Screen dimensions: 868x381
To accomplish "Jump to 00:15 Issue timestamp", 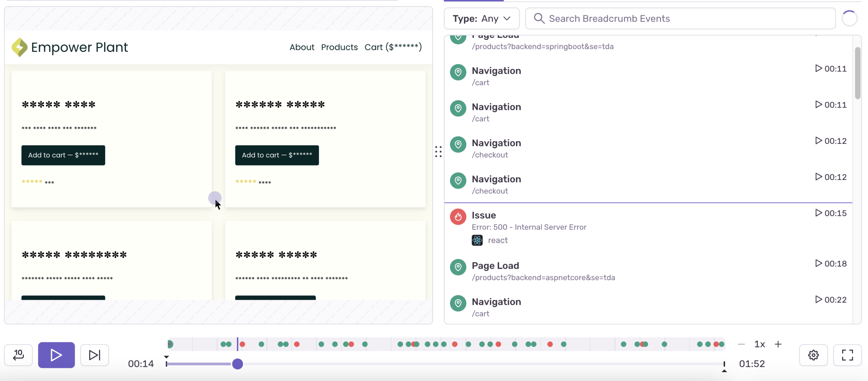I will point(831,213).
